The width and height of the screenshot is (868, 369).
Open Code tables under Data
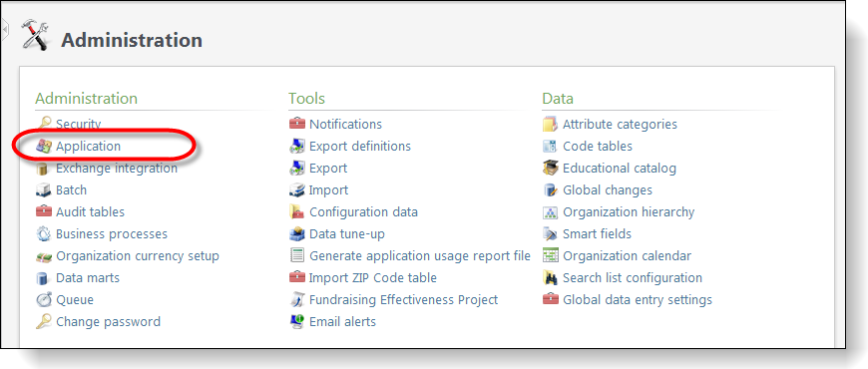pos(598,146)
